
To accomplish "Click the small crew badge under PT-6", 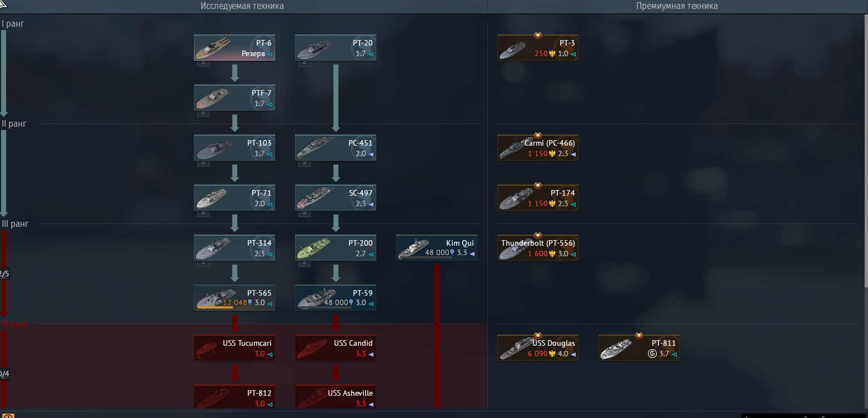I will click(x=203, y=63).
